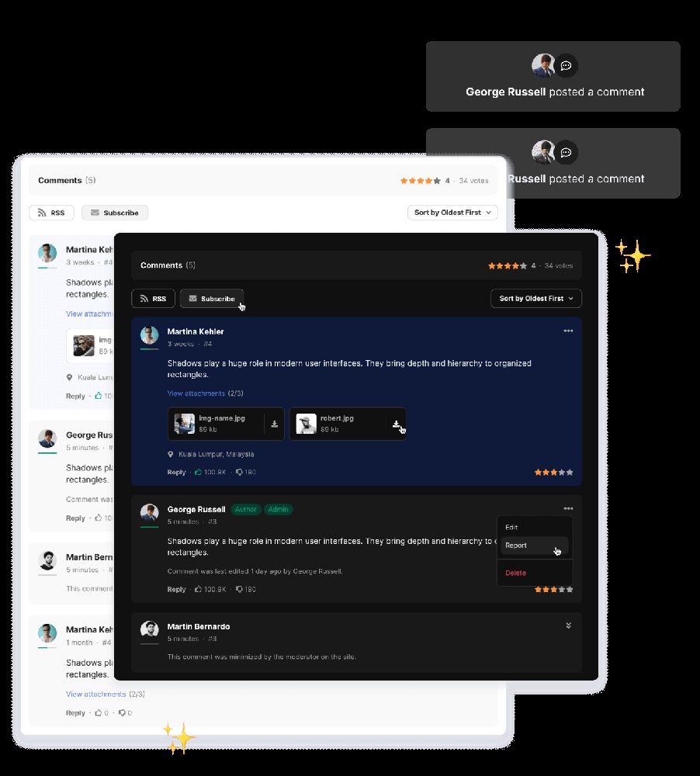The image size is (700, 776).
Task: Open the View attachments link in Martina Kehler's dark comment
Action: [x=196, y=393]
